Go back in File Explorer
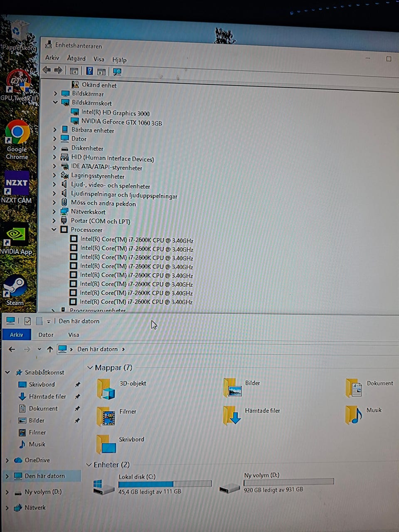The height and width of the screenshot is (532, 399). [12, 349]
